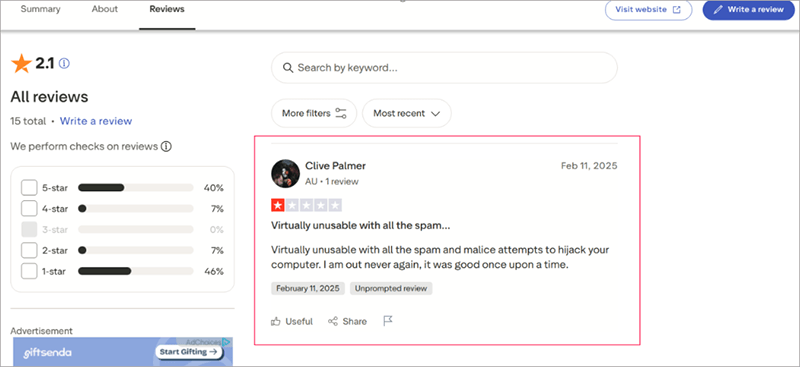The width and height of the screenshot is (800, 367).
Task: Flag Clive Palmer's review
Action: (x=388, y=321)
